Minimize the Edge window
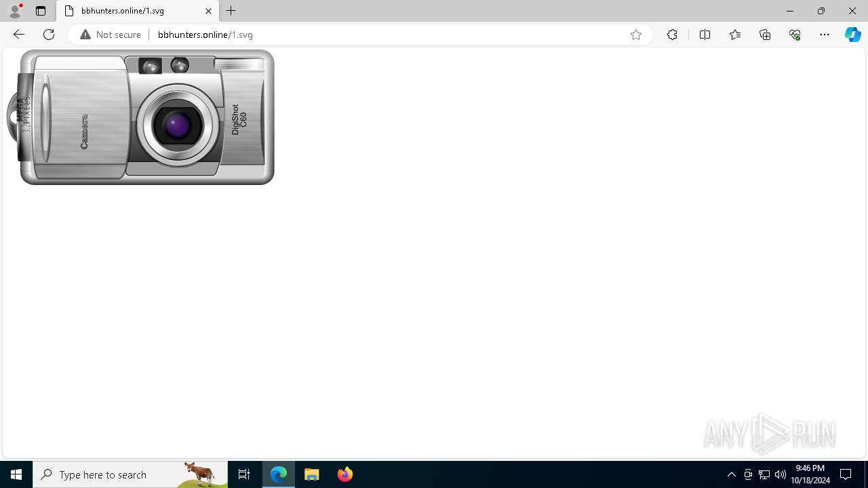 tap(790, 11)
